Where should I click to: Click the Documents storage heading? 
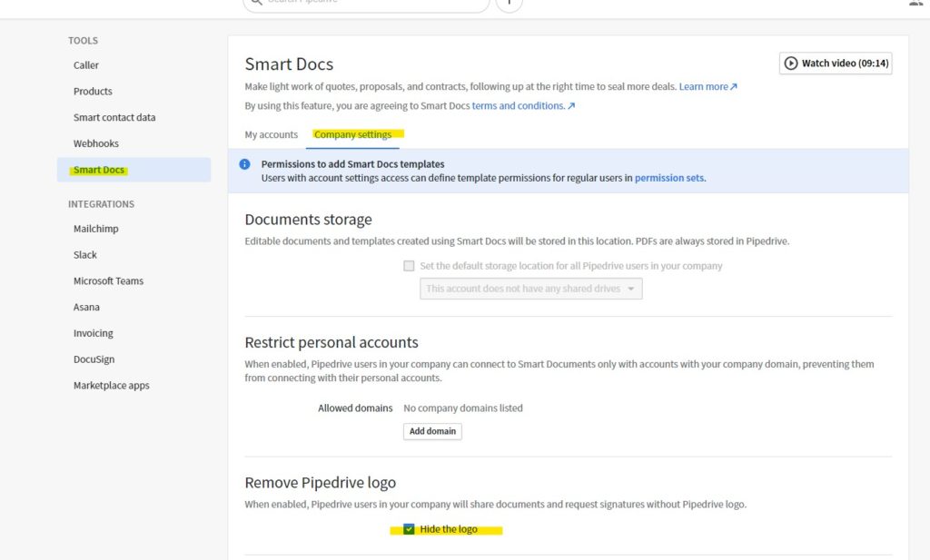[x=309, y=220]
